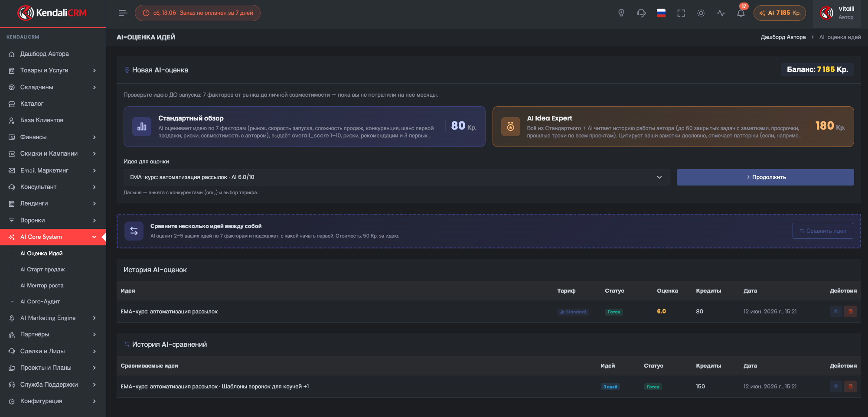Click the compare arrows icon in banner
The height and width of the screenshot is (417, 868).
134,231
